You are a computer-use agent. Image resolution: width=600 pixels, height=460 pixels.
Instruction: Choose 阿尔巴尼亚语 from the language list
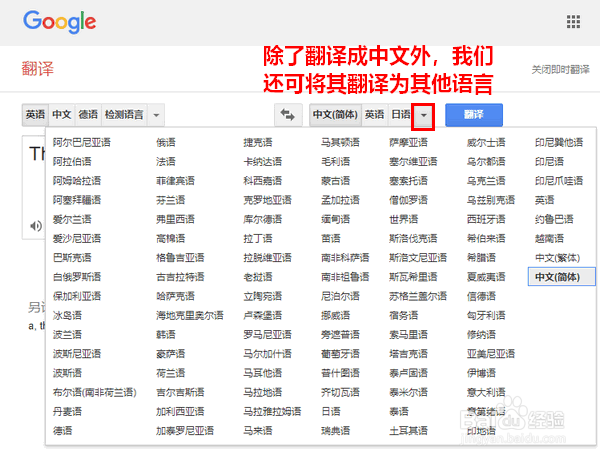click(x=82, y=143)
